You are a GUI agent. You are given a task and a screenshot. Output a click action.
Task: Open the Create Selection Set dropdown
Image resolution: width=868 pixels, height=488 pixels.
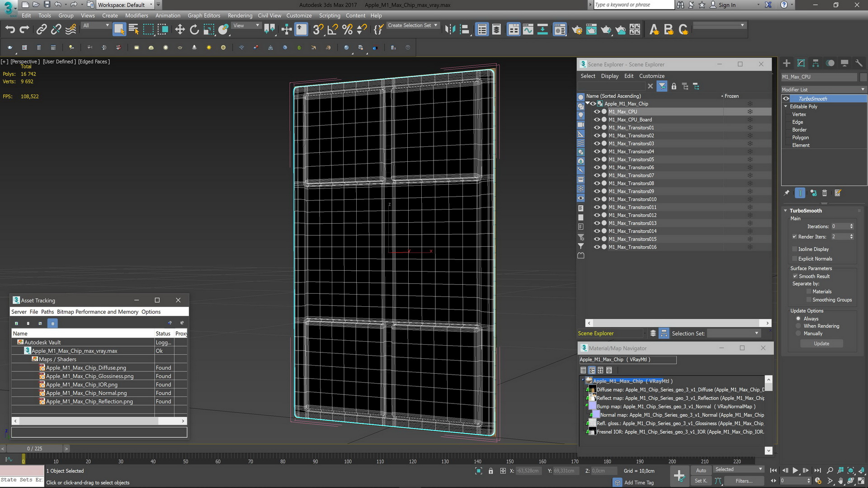pyautogui.click(x=413, y=25)
